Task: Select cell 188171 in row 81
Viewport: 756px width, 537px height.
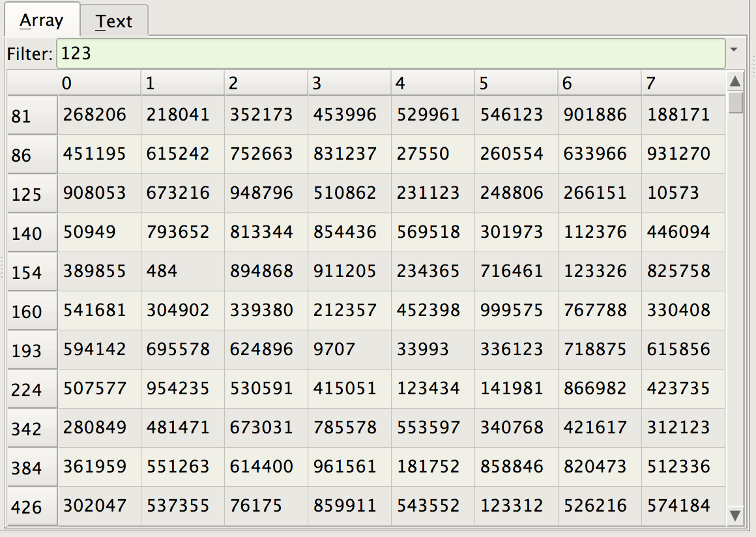Action: click(683, 115)
